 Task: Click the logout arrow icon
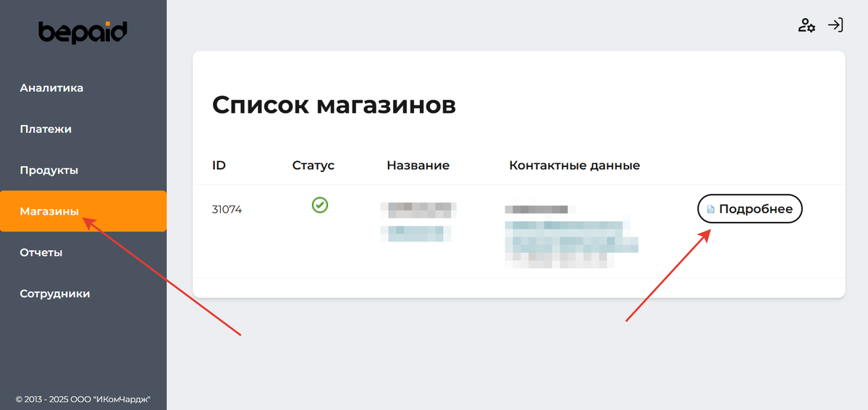pyautogui.click(x=835, y=25)
